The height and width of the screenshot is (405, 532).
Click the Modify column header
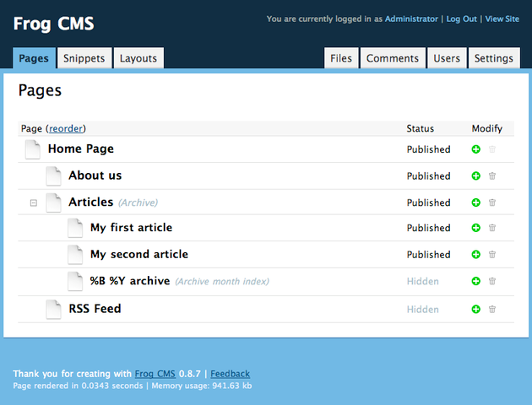tap(487, 128)
